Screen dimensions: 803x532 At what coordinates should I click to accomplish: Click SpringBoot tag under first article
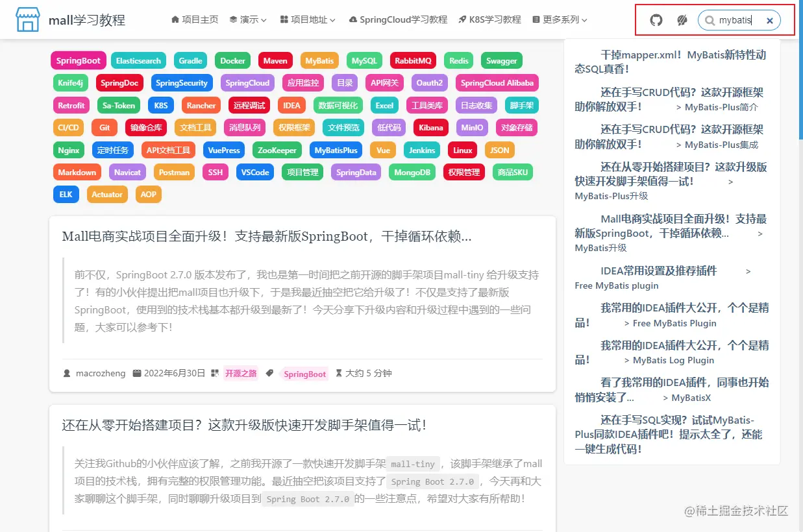pyautogui.click(x=305, y=374)
